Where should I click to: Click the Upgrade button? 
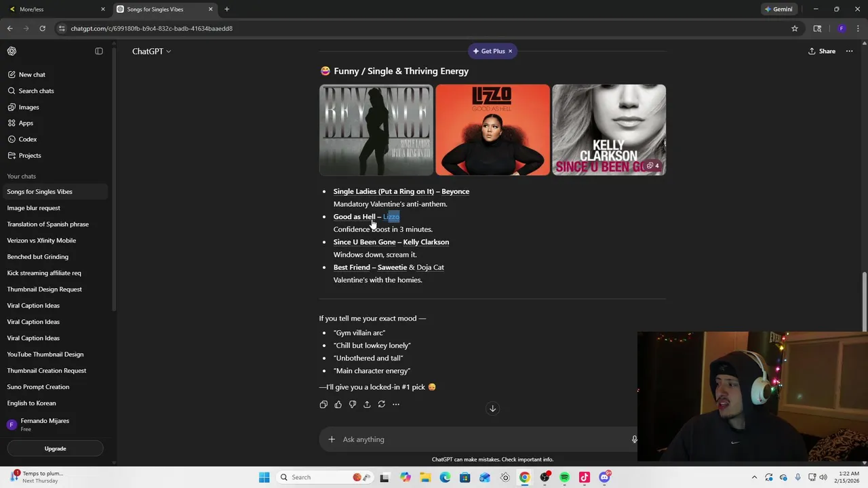[56, 449]
